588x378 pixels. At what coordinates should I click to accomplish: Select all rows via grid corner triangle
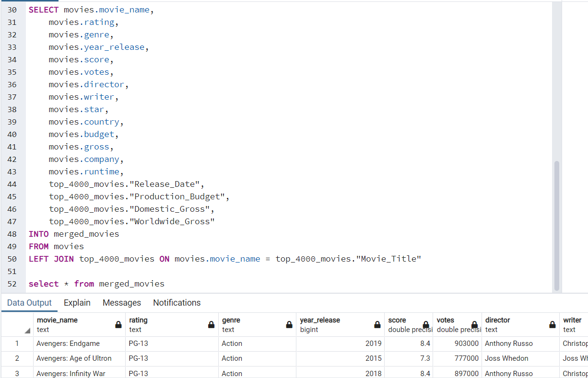pyautogui.click(x=27, y=331)
